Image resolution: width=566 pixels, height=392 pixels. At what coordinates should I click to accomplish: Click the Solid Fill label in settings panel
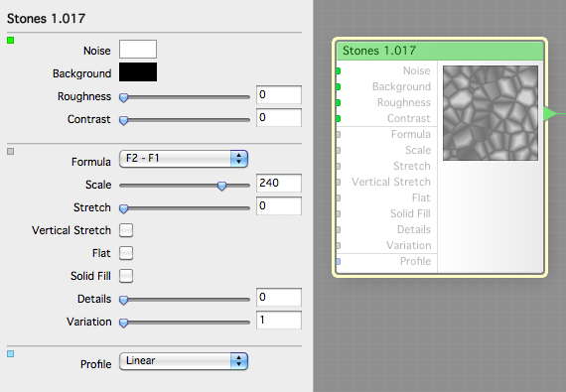pos(90,276)
